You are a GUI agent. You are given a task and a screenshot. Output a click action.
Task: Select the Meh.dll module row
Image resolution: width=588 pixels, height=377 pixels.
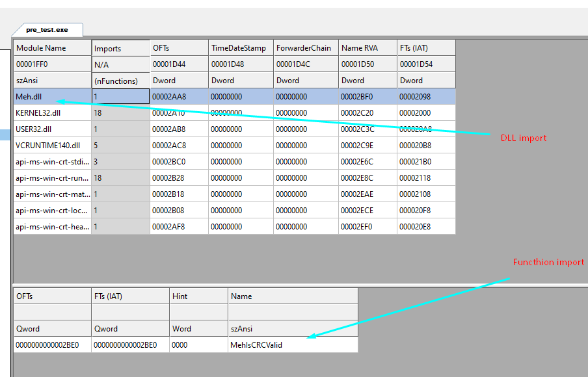(x=28, y=97)
